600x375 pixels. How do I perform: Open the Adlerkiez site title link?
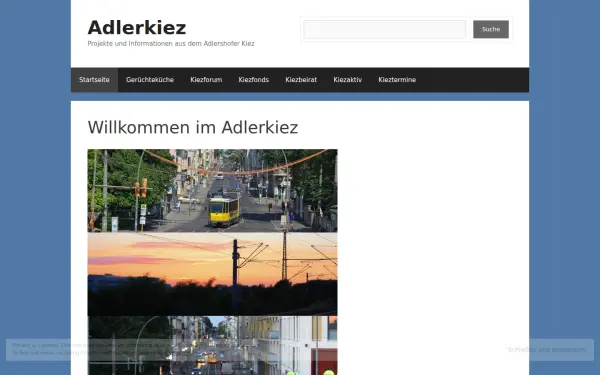tap(137, 28)
